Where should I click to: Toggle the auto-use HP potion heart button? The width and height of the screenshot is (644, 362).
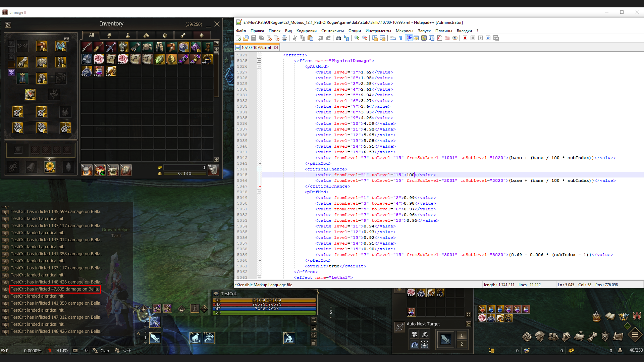pyautogui.click(x=415, y=334)
